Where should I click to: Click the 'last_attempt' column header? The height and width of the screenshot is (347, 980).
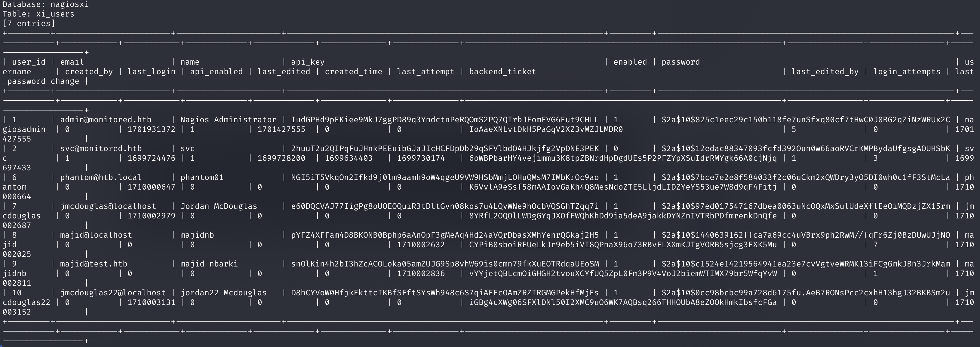(426, 72)
